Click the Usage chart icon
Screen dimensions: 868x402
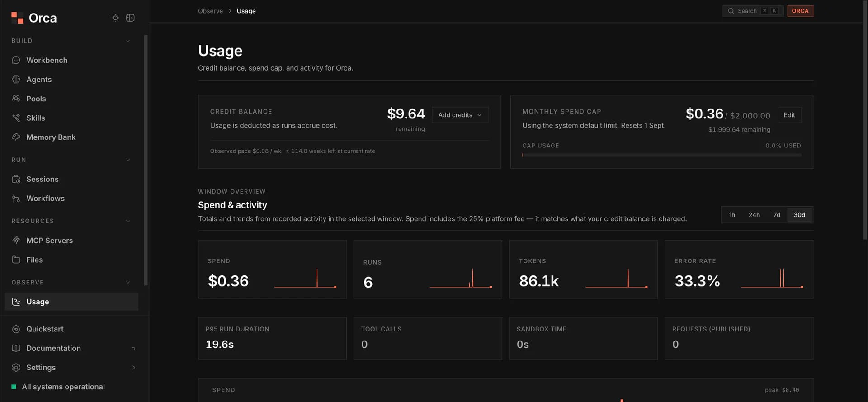point(16,302)
